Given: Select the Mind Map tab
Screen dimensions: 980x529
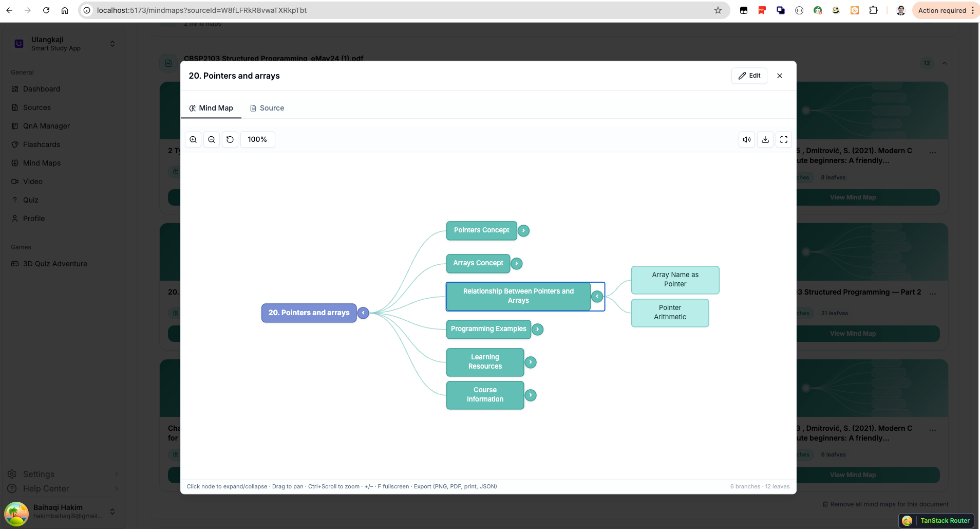Looking at the screenshot, I should [211, 108].
